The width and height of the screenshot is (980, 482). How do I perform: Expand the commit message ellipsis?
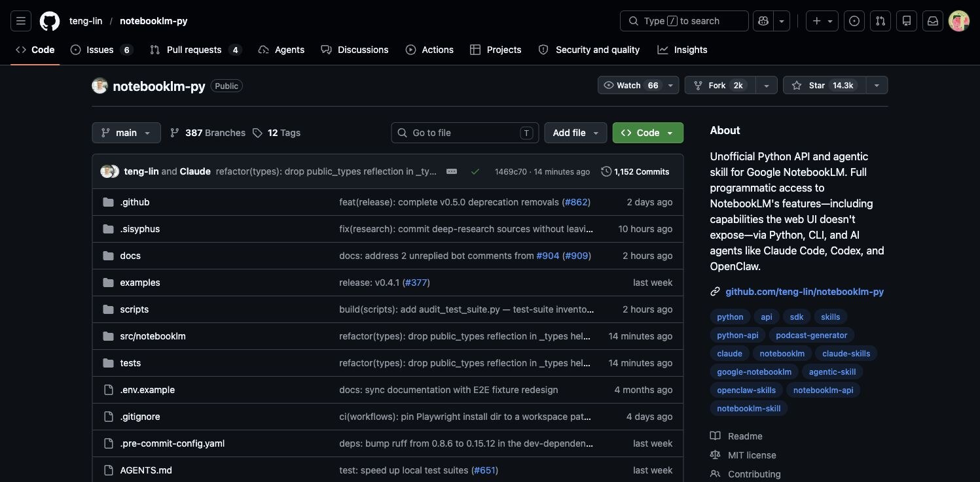pyautogui.click(x=452, y=171)
